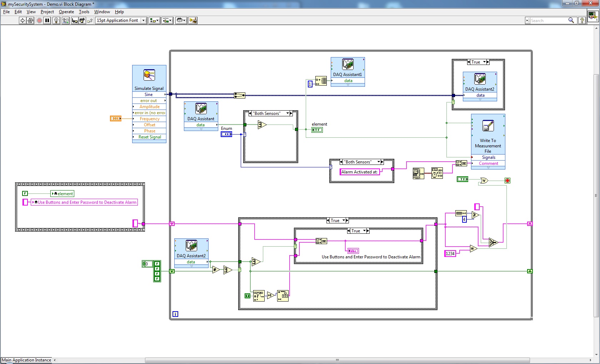The image size is (600, 364).
Task: Open the View menu
Action: 31,12
